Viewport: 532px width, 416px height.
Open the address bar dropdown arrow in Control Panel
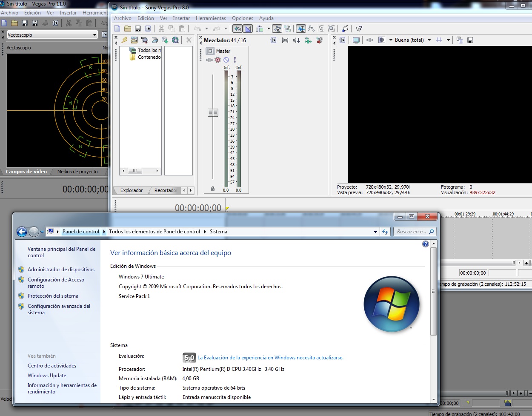coord(375,232)
